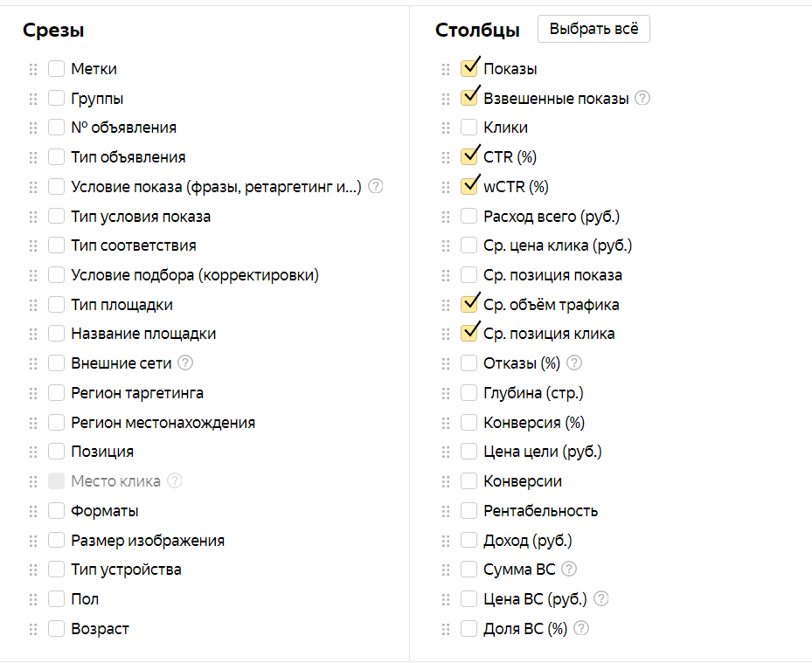
Task: Tick the Группы checkbox
Action: [56, 99]
